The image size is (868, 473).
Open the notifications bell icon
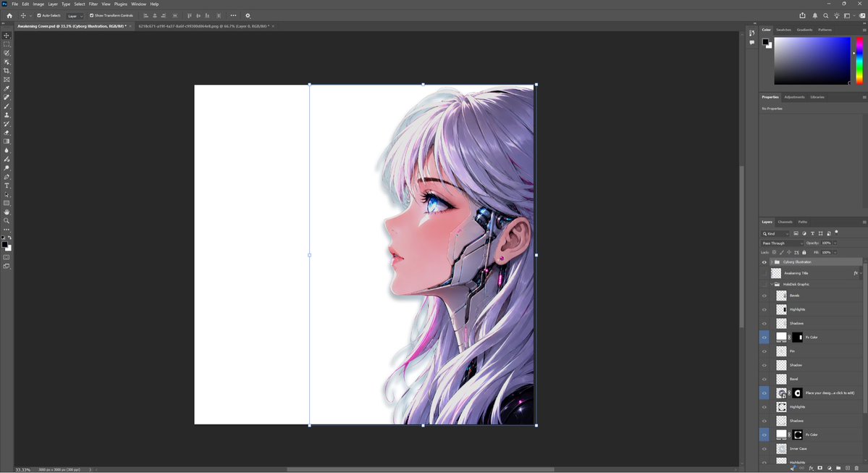[815, 15]
